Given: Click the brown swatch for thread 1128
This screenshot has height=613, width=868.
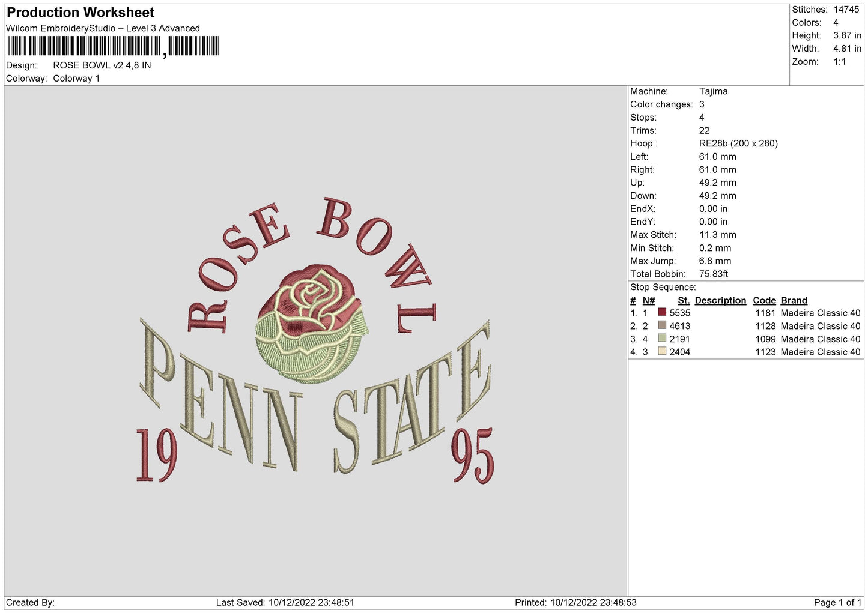Looking at the screenshot, I should (x=662, y=325).
